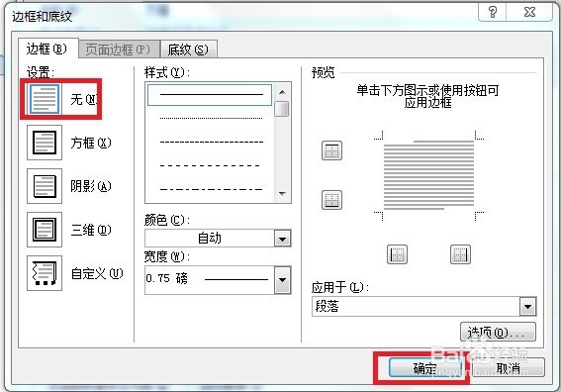
Task: Open the help question mark button
Action: pyautogui.click(x=493, y=12)
